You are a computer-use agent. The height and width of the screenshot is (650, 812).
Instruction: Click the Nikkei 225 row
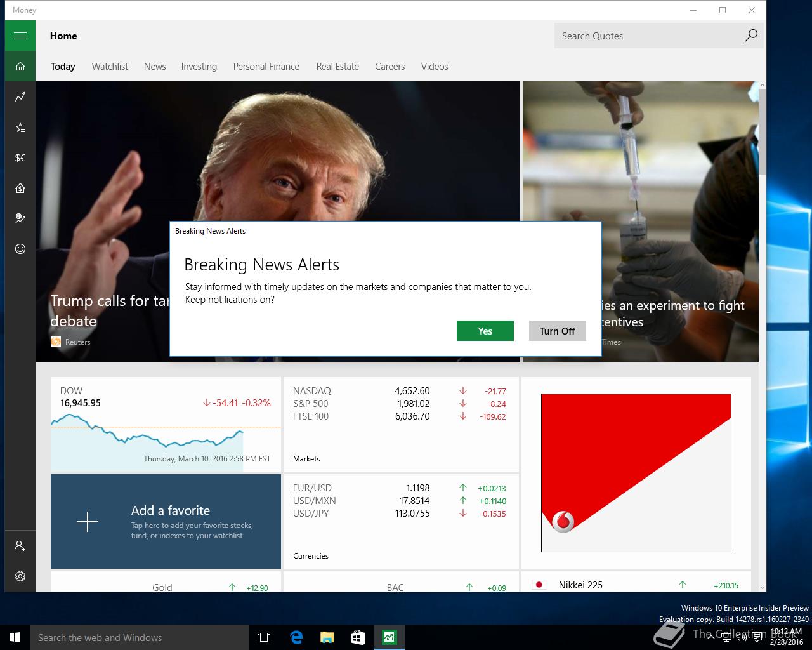pyautogui.click(x=636, y=585)
